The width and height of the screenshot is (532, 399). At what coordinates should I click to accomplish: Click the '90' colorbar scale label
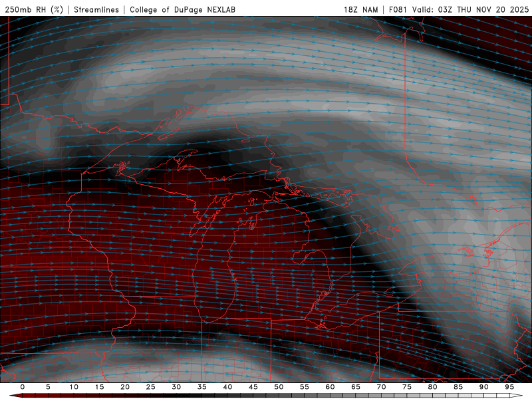click(x=483, y=387)
